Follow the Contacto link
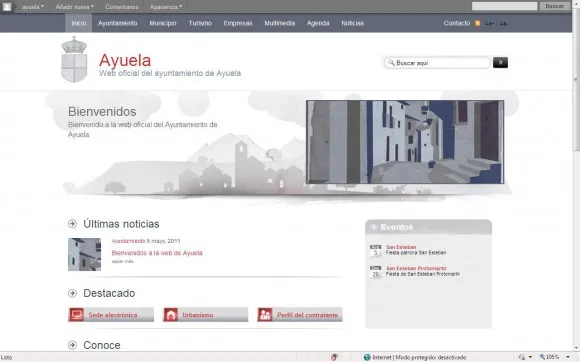The height and width of the screenshot is (362, 580). [457, 23]
